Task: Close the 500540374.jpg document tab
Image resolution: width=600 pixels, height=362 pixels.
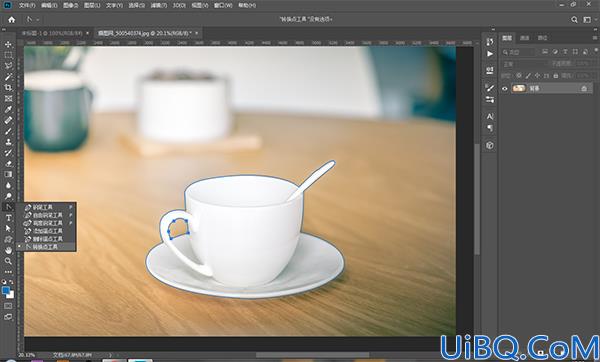Action: [x=197, y=33]
